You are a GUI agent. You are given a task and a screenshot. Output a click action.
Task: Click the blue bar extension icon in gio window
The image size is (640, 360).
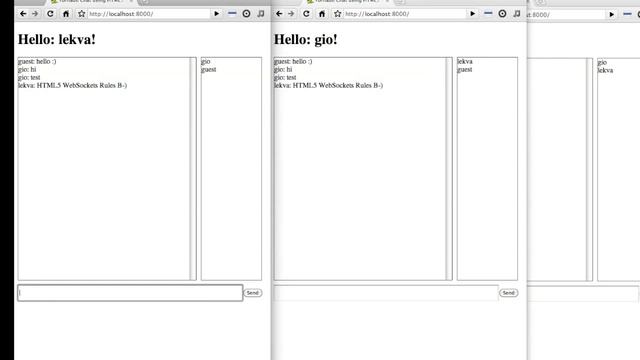488,13
